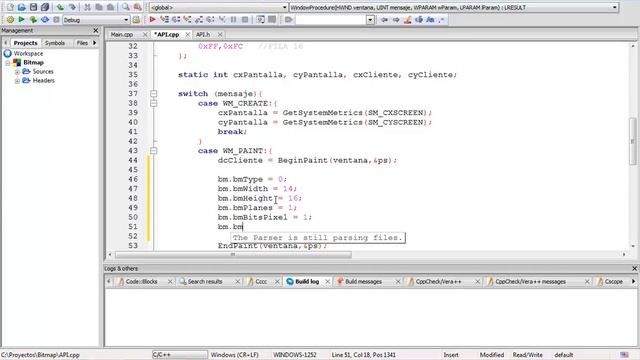Click the Break debugger pause icon
This screenshot has width=640, height=360.
point(233,19)
